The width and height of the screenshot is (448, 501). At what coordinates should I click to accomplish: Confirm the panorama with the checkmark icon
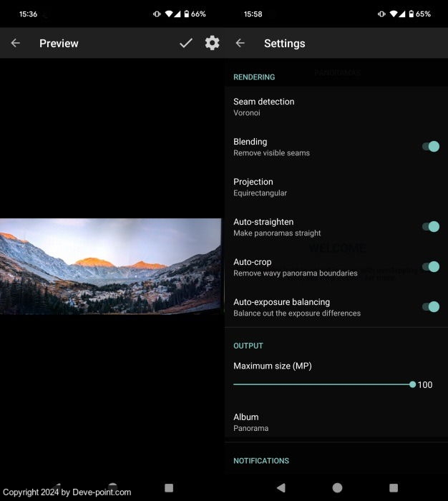click(186, 44)
